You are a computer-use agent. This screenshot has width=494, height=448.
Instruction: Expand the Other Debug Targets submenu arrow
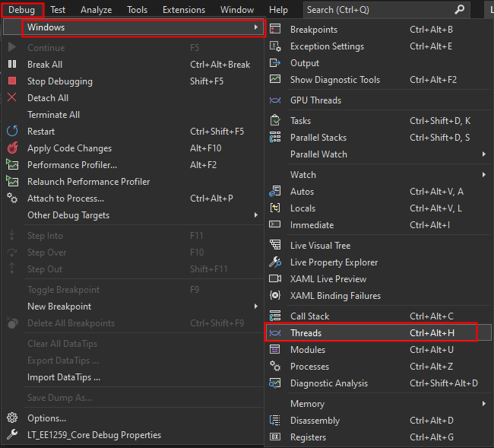[x=256, y=215]
